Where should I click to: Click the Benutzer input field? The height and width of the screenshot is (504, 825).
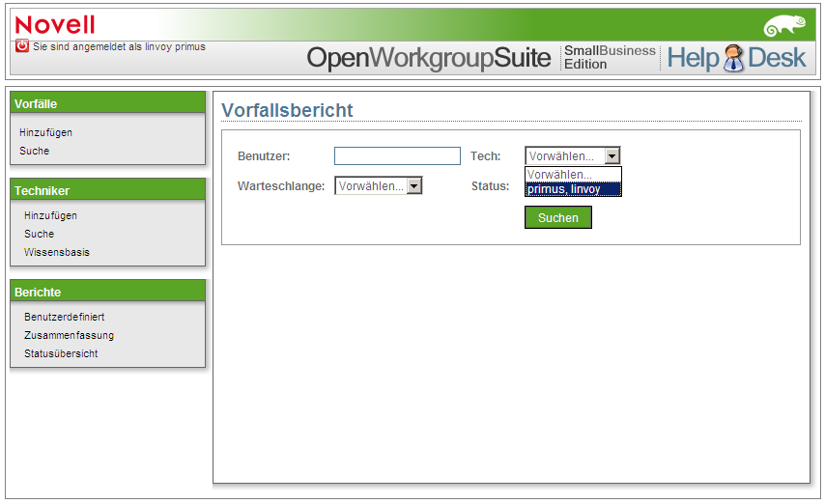[397, 156]
